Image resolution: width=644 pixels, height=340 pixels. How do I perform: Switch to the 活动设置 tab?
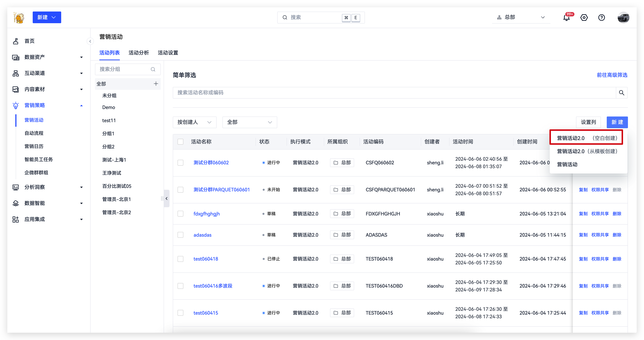168,53
